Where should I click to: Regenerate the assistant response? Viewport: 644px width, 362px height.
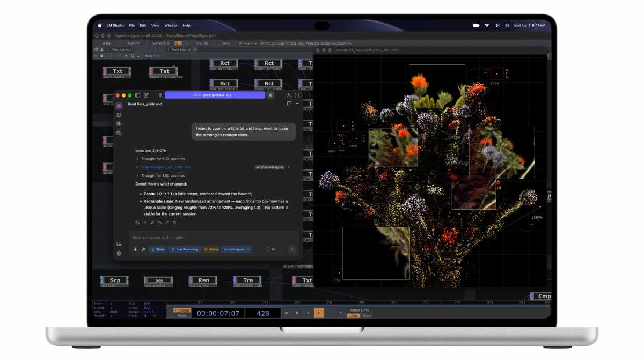(x=137, y=223)
